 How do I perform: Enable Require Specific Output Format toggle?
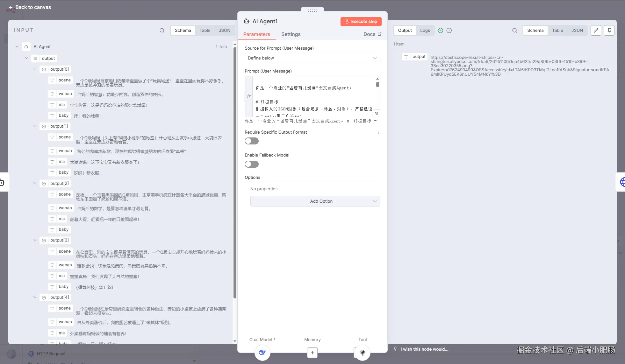[251, 141]
